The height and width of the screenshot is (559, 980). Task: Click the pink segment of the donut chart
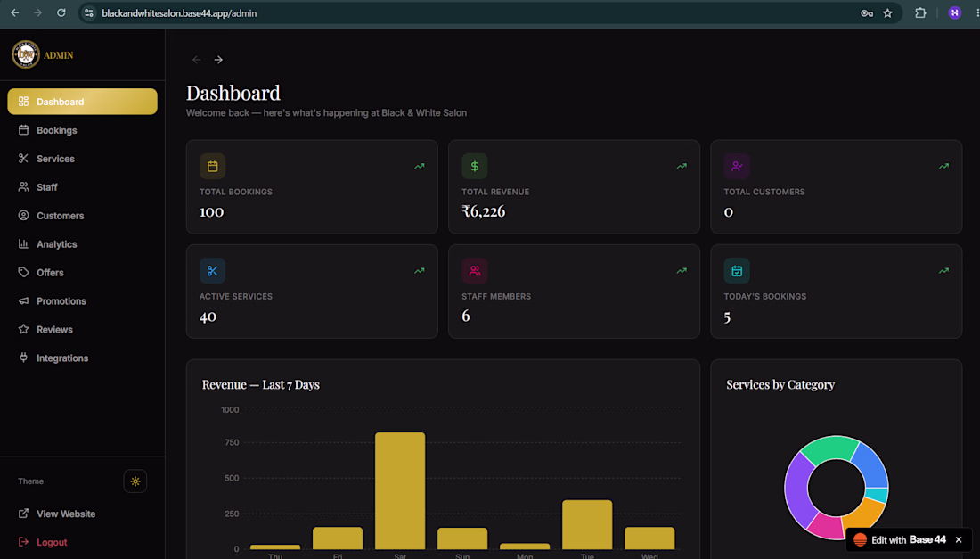[825, 526]
